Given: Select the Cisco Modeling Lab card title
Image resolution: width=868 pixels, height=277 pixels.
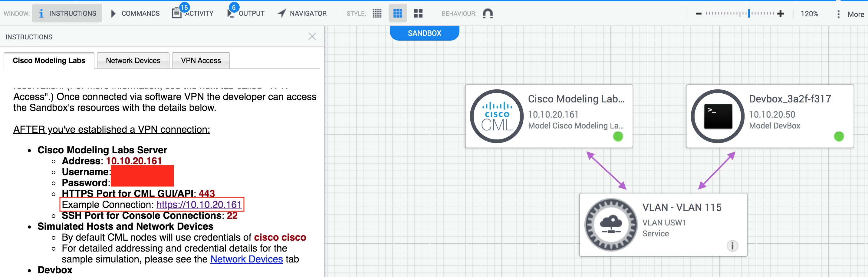Looking at the screenshot, I should (576, 99).
